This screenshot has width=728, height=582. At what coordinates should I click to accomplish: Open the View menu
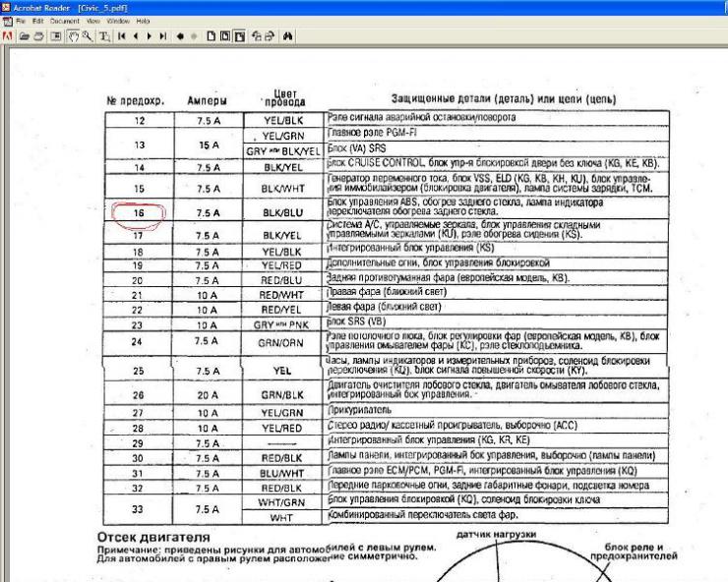tap(92, 22)
